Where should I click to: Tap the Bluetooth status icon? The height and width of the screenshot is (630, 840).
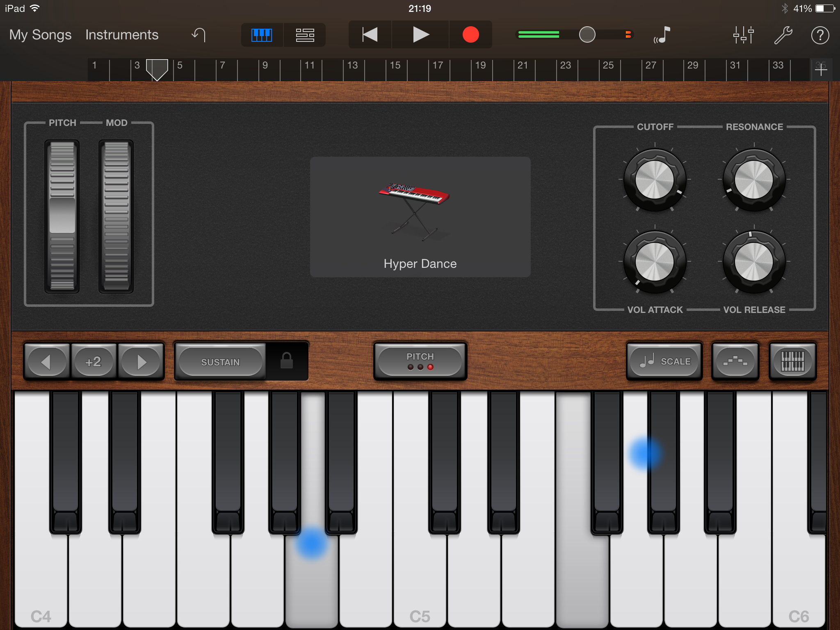click(785, 8)
